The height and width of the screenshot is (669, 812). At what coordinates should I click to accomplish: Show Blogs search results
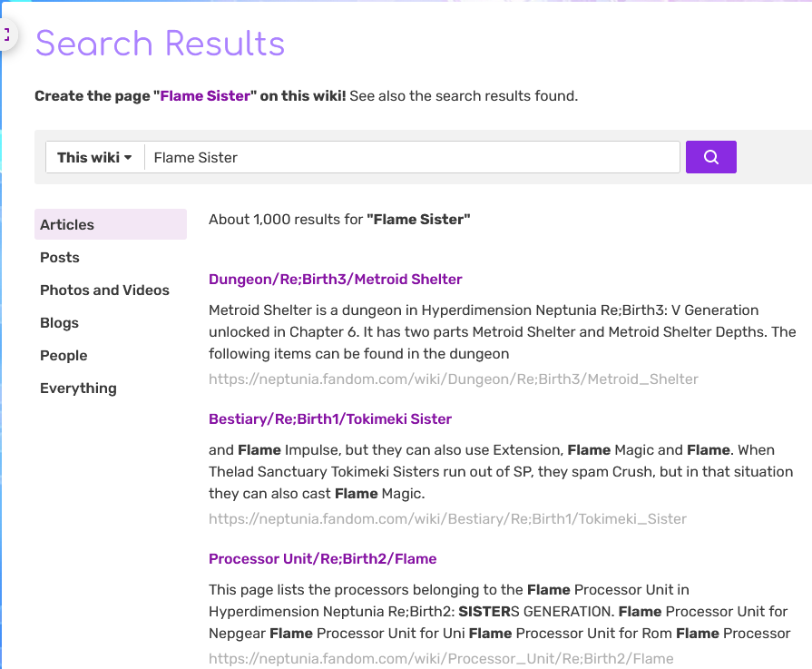[59, 322]
